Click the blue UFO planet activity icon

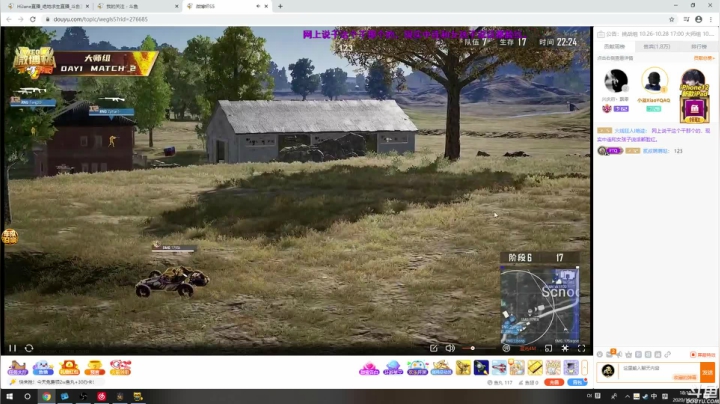click(393, 368)
